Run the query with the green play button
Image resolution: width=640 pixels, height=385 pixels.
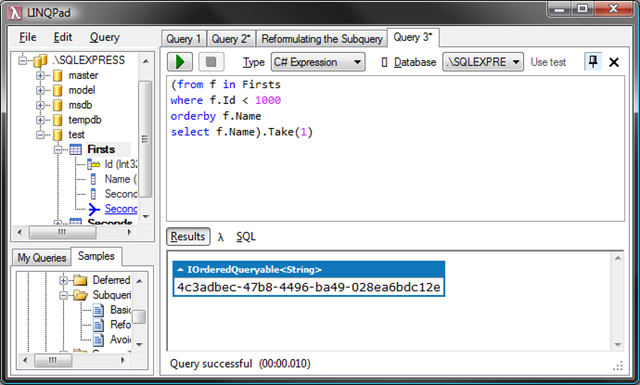180,62
